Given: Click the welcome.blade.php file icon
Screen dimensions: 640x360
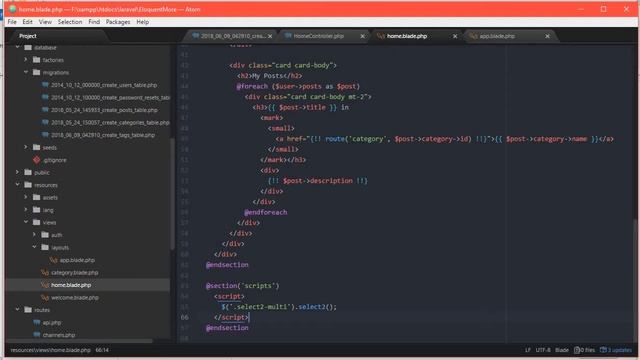Looking at the screenshot, I should pos(45,298).
